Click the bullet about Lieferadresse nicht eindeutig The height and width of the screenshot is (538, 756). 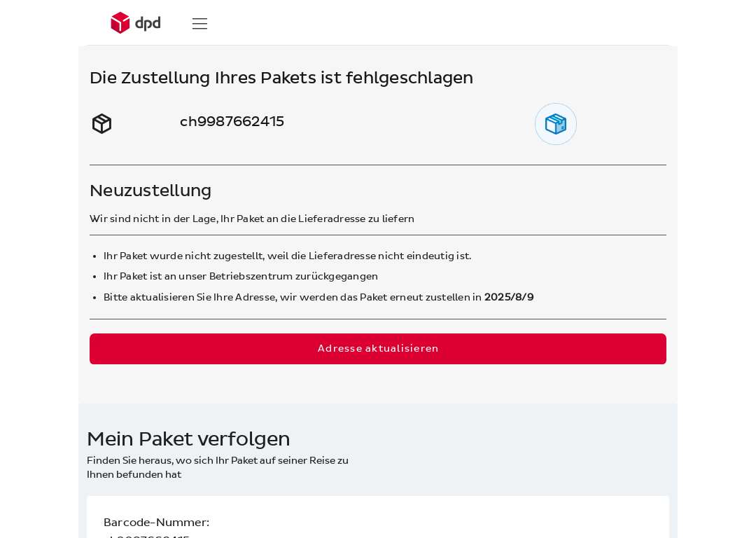pos(288,256)
